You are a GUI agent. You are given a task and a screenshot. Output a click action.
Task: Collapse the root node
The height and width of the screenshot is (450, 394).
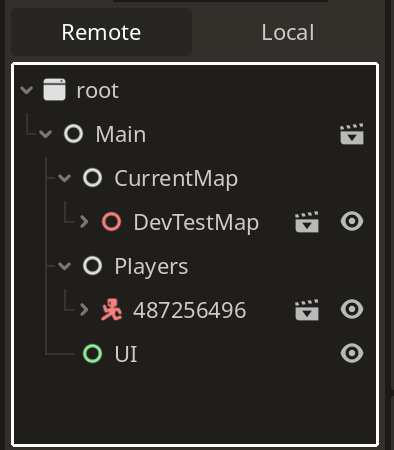point(27,90)
